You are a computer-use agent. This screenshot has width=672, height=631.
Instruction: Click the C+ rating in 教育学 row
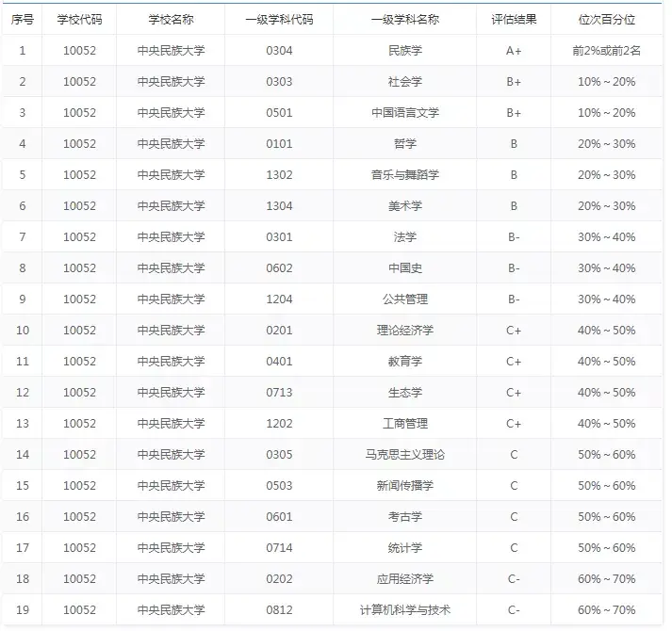pyautogui.click(x=514, y=361)
